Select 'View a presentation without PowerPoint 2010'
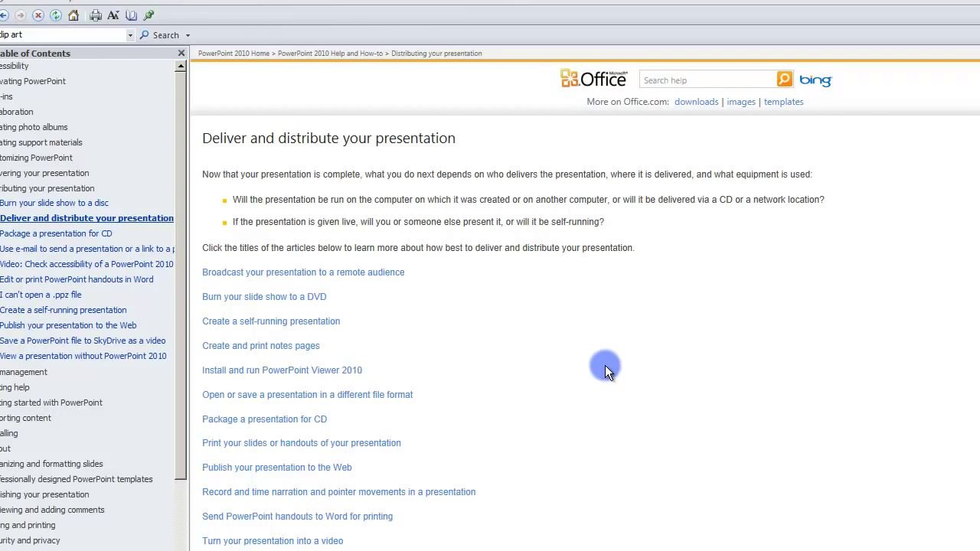The image size is (980, 551). 83,356
